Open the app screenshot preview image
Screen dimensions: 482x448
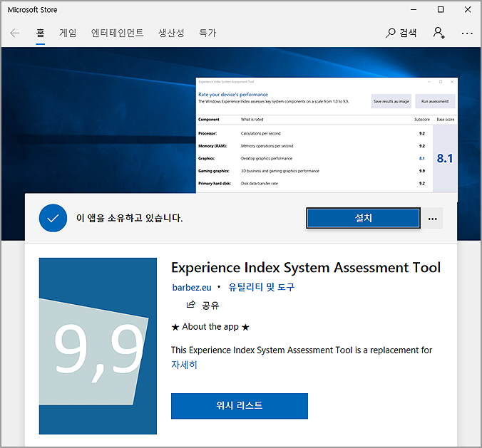click(x=327, y=135)
